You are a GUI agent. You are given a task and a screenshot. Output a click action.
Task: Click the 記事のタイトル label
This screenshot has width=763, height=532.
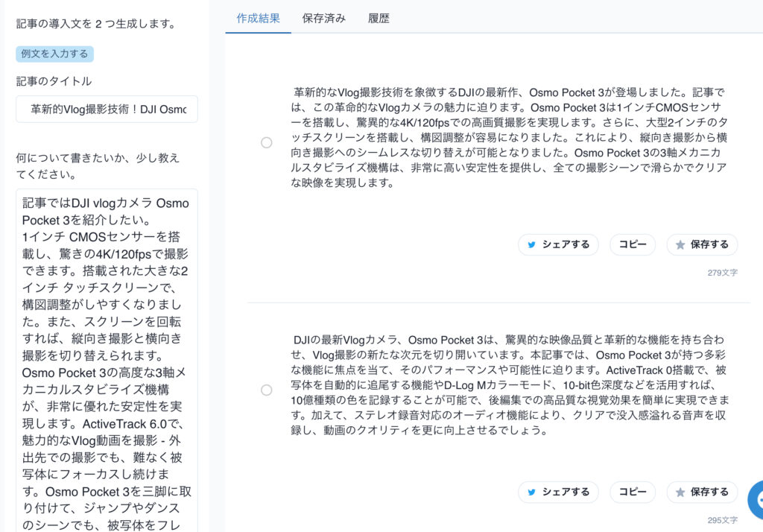tap(54, 81)
